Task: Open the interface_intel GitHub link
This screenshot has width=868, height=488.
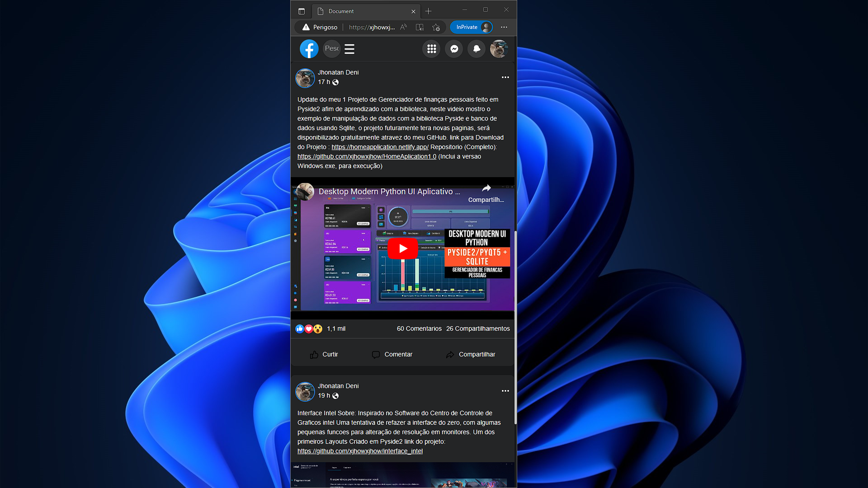Action: coord(360,451)
